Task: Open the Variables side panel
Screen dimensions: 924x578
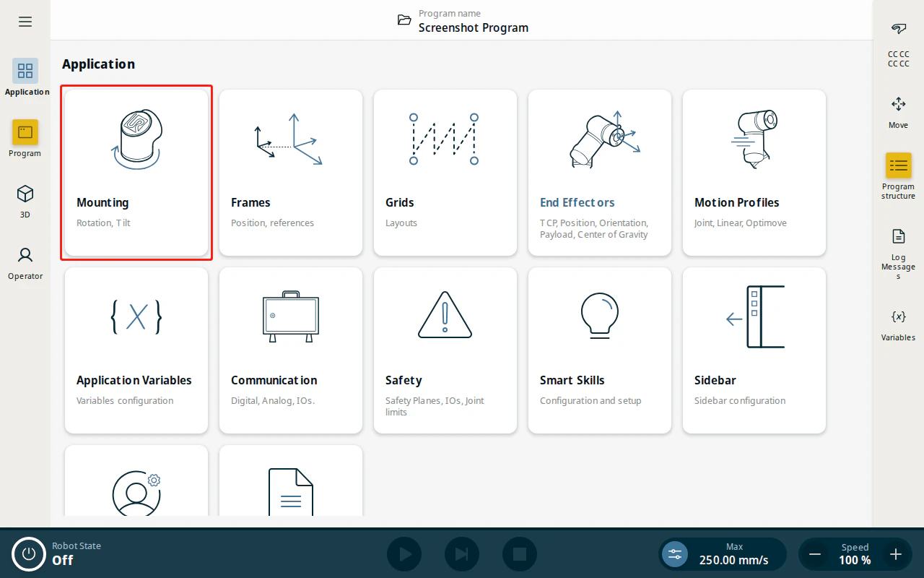Action: [x=899, y=324]
